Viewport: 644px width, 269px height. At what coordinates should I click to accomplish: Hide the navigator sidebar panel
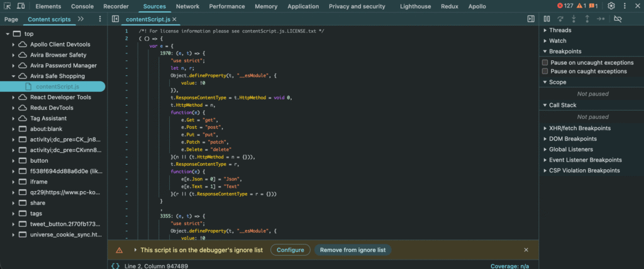click(x=116, y=19)
